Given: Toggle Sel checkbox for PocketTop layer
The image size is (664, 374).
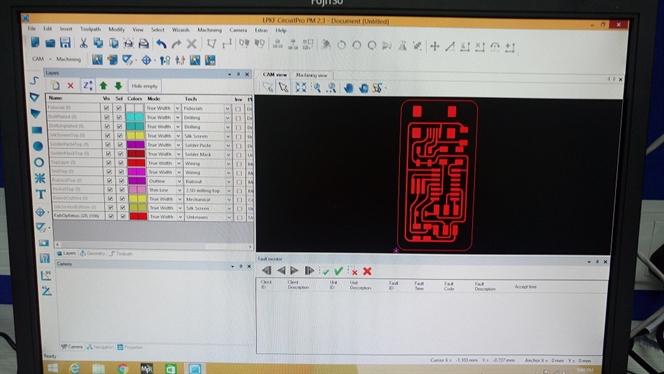Looking at the screenshot, I should pos(122,189).
